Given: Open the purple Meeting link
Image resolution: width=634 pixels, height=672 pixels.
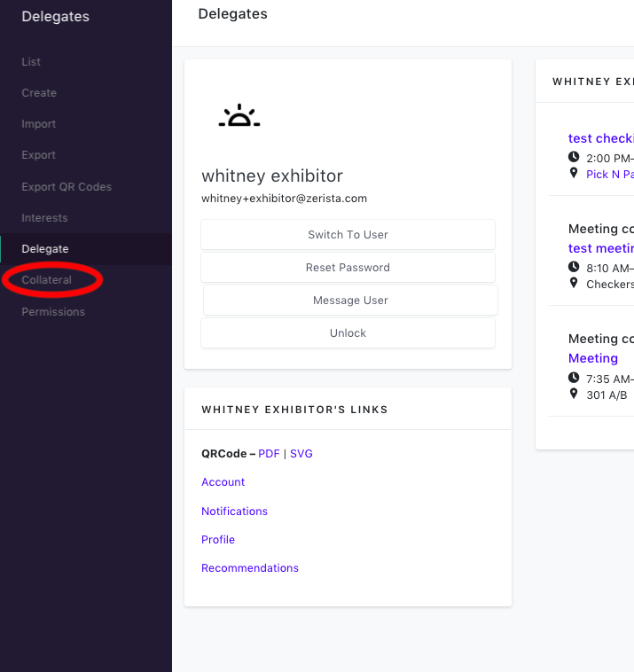Looking at the screenshot, I should pos(593,358).
